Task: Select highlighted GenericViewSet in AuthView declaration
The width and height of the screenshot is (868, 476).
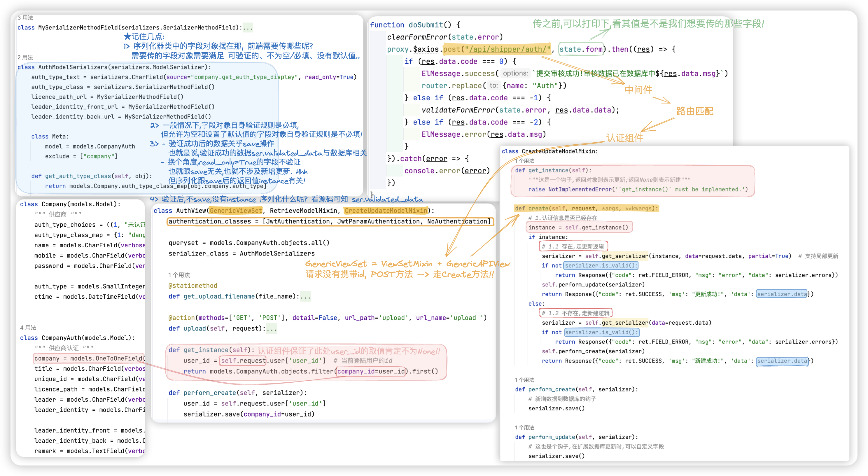Action: coord(236,211)
